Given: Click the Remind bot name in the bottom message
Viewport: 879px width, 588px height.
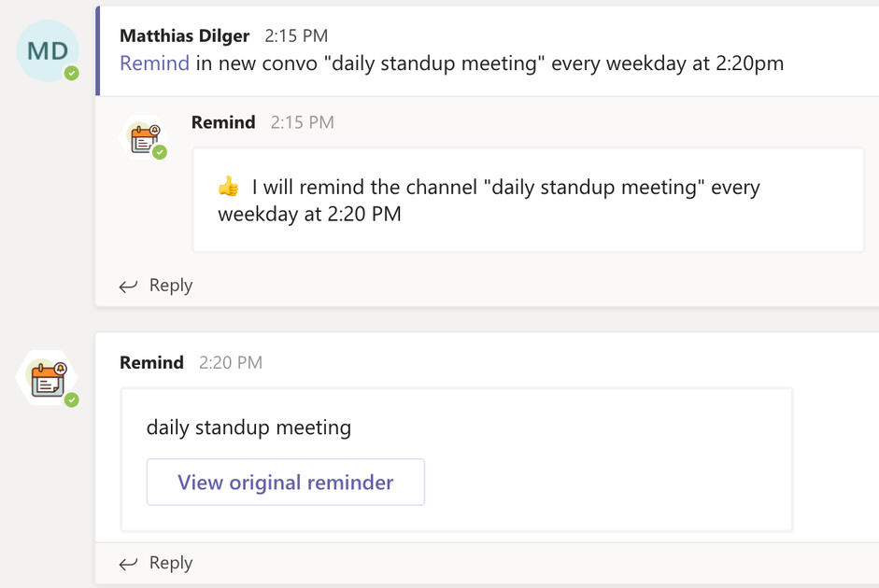Looking at the screenshot, I should point(151,362).
